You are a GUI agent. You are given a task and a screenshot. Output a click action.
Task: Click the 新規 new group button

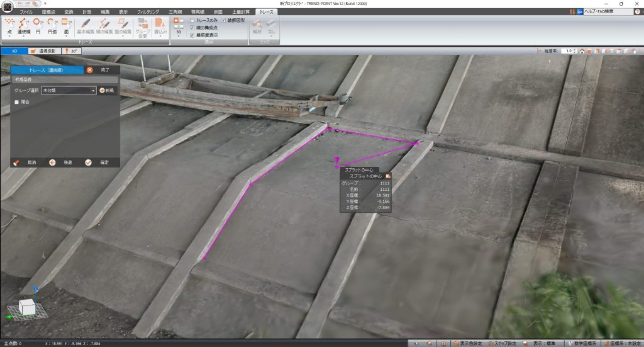point(107,91)
